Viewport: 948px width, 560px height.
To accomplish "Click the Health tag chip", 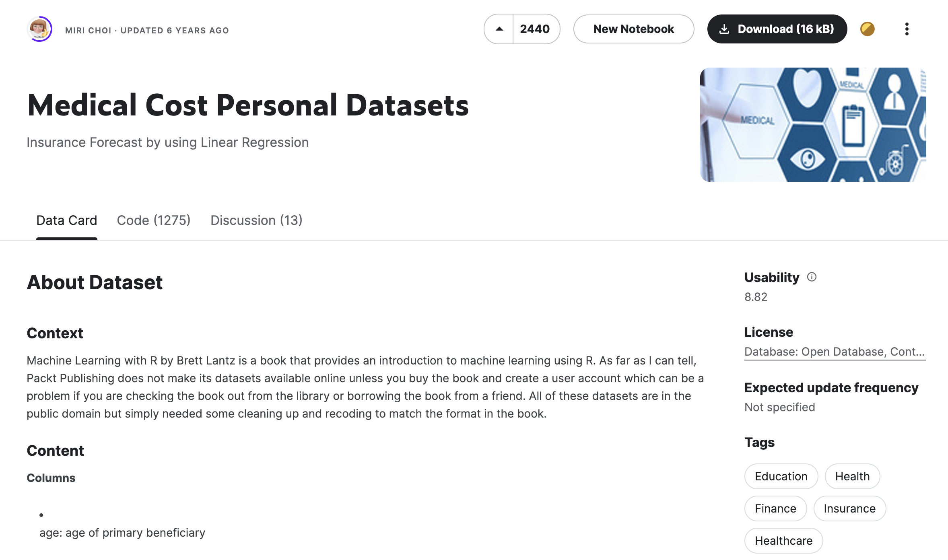I will (852, 476).
